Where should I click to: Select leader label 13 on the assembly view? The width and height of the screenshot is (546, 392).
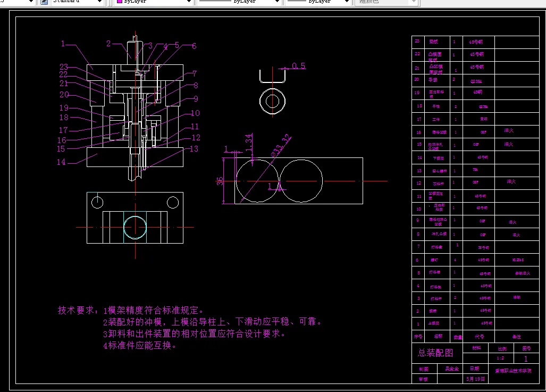click(194, 149)
